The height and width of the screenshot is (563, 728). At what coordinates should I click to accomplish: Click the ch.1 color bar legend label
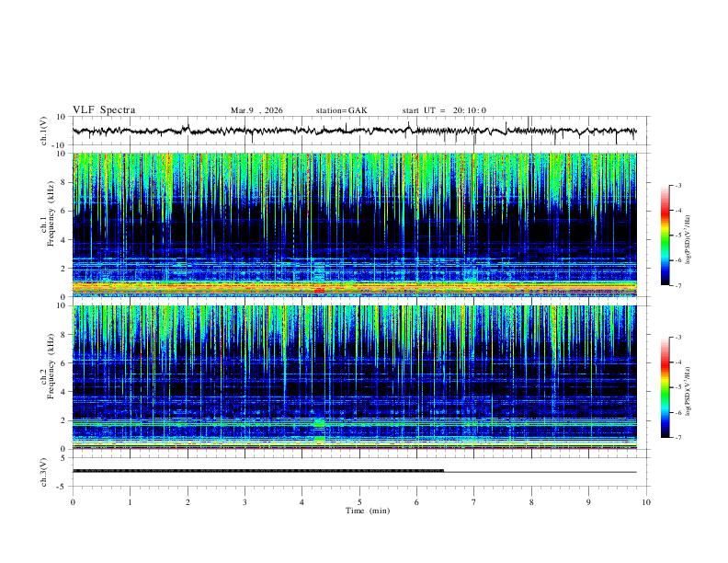(x=688, y=240)
